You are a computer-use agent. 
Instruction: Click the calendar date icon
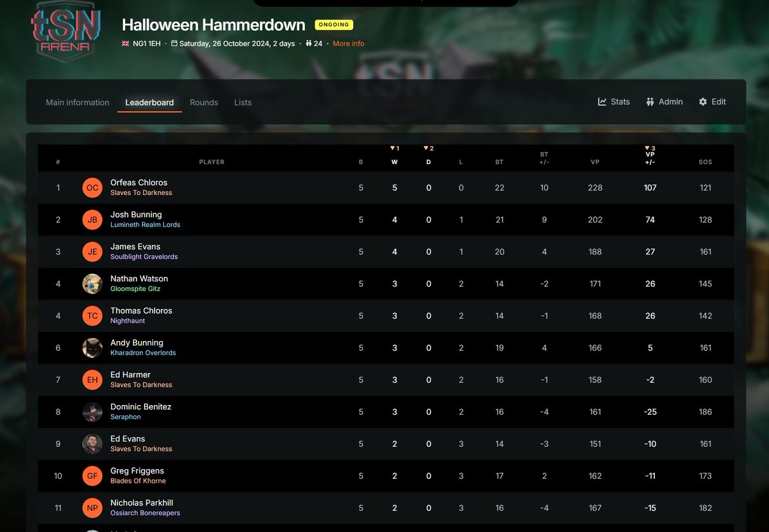pyautogui.click(x=174, y=44)
